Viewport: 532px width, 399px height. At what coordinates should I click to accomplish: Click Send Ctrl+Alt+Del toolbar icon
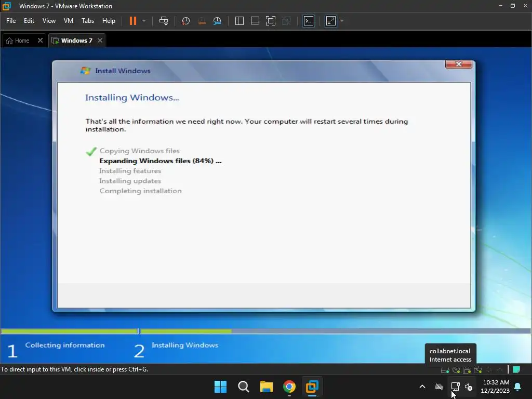(x=164, y=21)
